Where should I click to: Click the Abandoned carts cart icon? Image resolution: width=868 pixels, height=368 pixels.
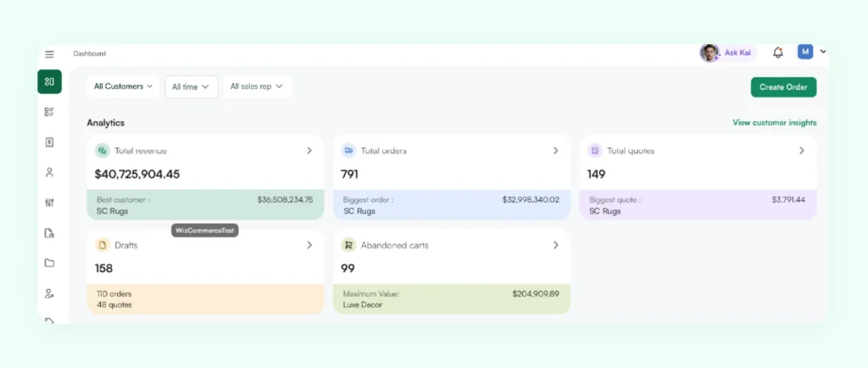(x=348, y=245)
